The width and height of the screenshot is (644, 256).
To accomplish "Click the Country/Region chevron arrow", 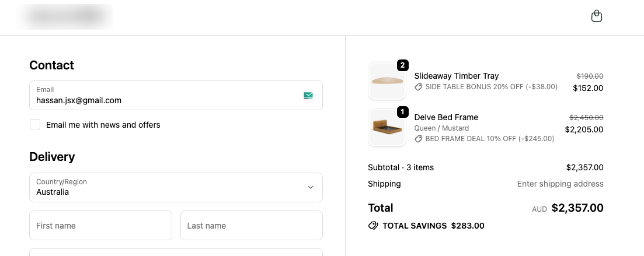I will pos(311,187).
